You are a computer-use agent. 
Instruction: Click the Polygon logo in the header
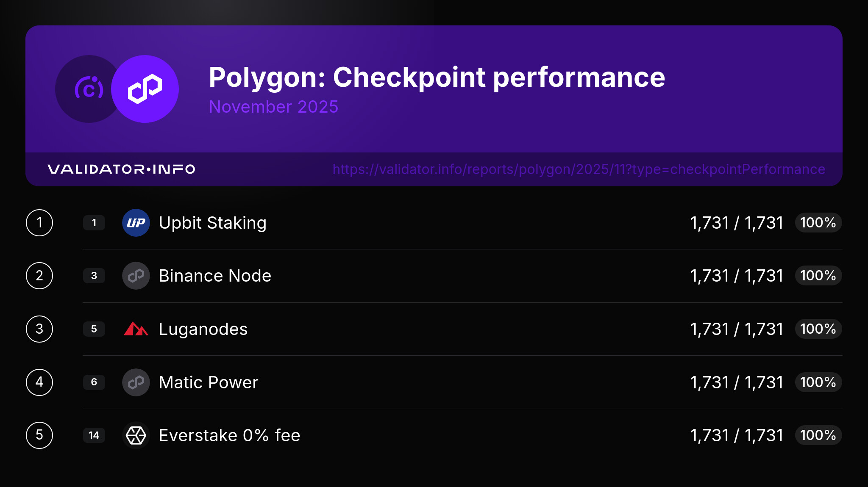(145, 89)
